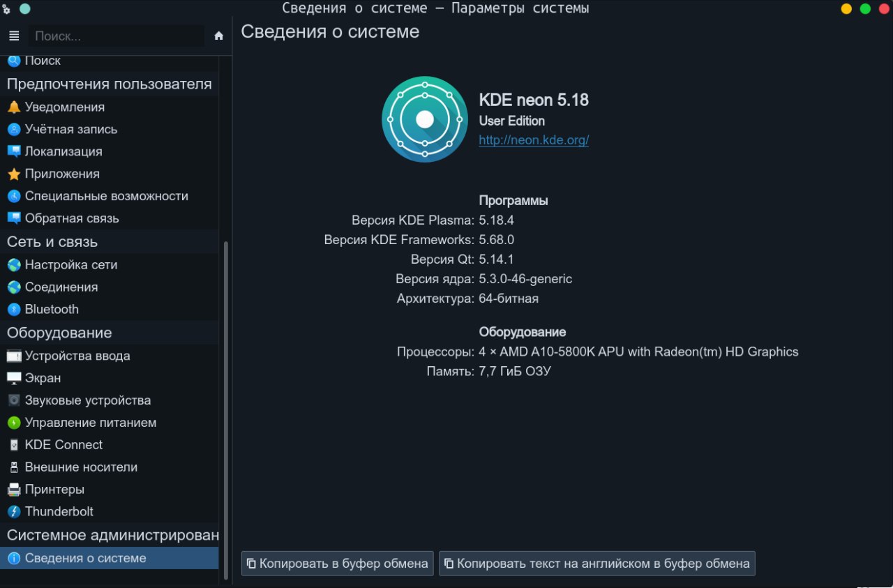Click the sidebar vertical scrollbar
This screenshot has height=588, width=893.
(225, 410)
